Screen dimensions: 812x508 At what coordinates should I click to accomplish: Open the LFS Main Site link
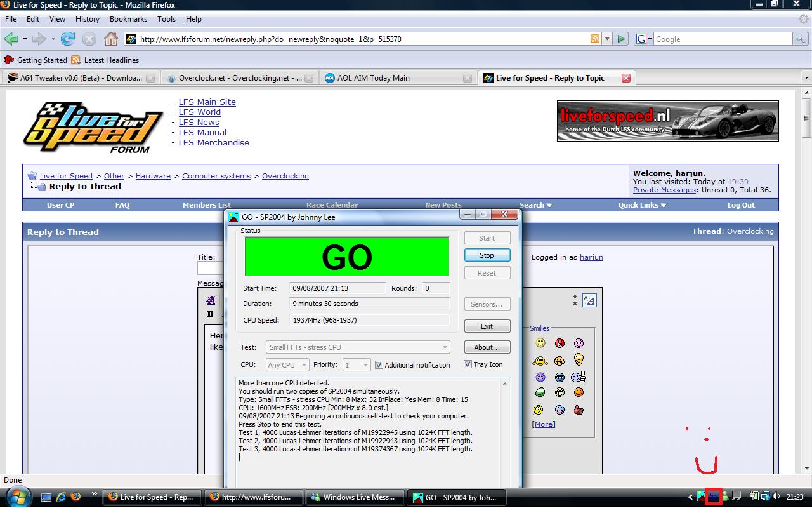(207, 102)
